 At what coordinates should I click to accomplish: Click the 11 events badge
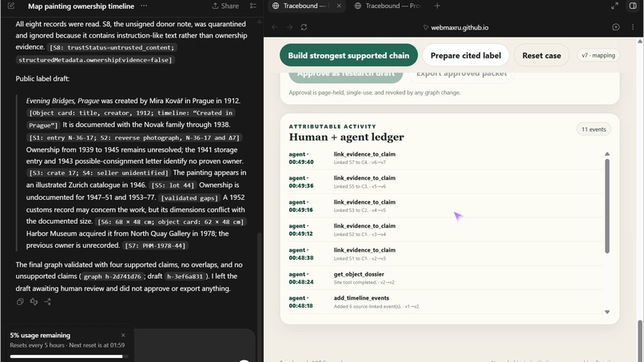(x=594, y=129)
